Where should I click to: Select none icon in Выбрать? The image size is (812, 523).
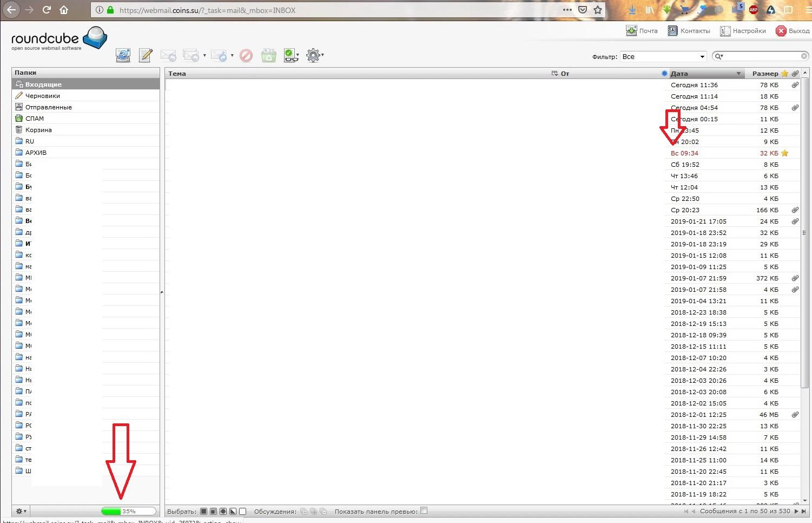click(242, 511)
